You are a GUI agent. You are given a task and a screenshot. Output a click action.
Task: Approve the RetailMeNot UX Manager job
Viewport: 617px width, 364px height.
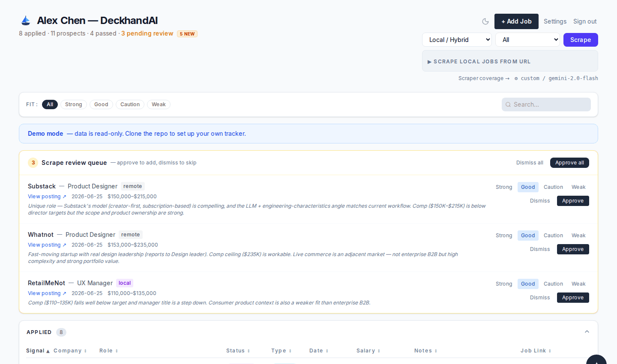click(573, 298)
